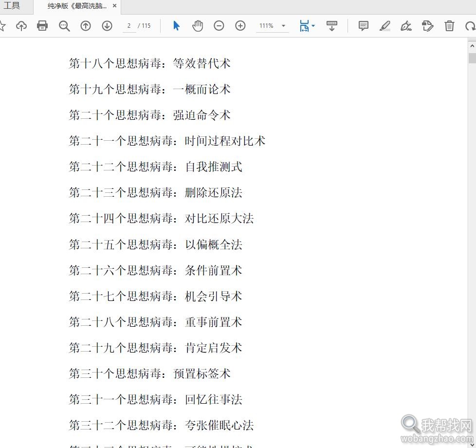
Task: Select the fit width page display tool
Action: [304, 26]
